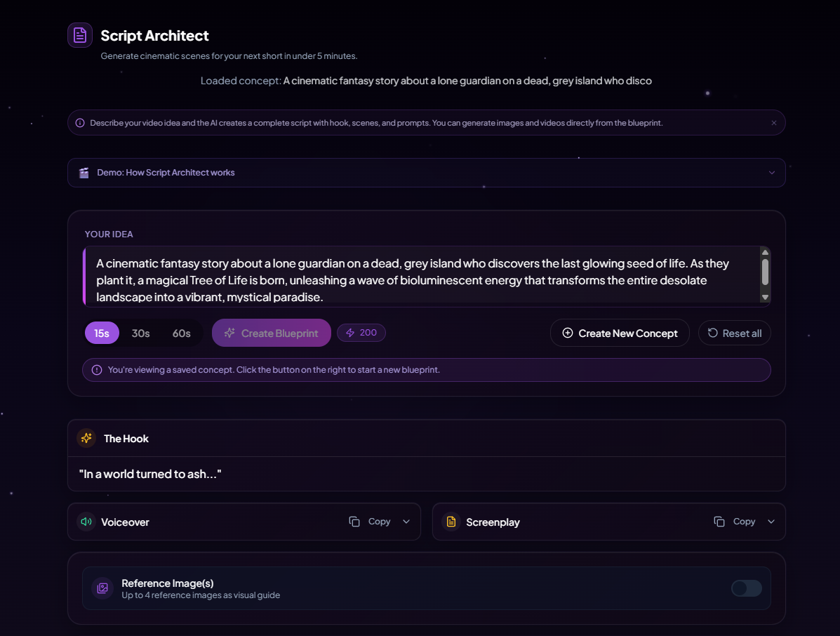
Task: Click the clapperboard icon beside Demo
Action: pyautogui.click(x=84, y=173)
